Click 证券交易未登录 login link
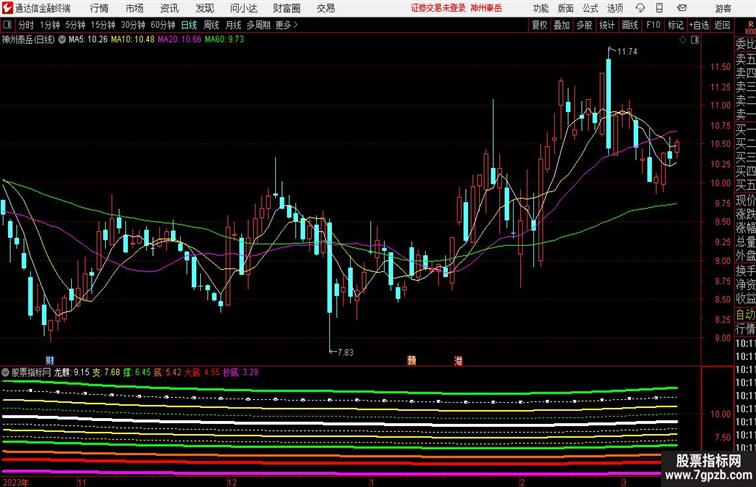 (438, 8)
